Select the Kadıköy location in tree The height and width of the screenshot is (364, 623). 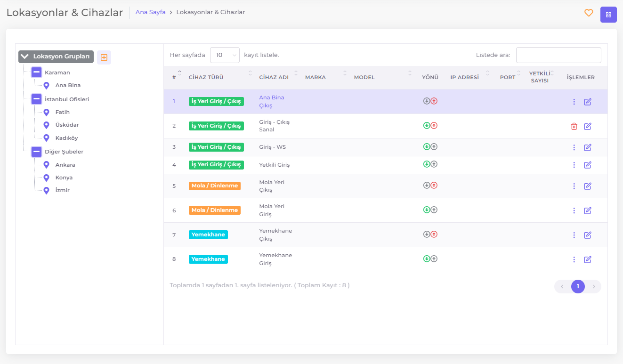[66, 138]
